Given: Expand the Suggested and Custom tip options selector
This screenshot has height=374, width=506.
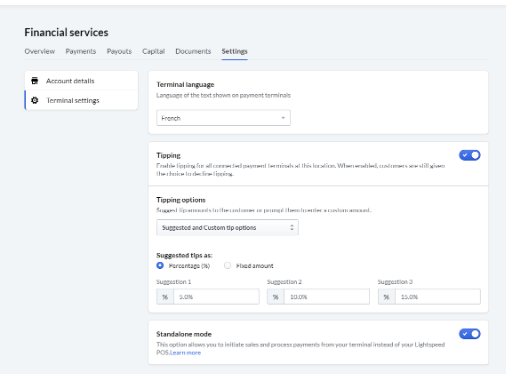Looking at the screenshot, I should point(227,227).
